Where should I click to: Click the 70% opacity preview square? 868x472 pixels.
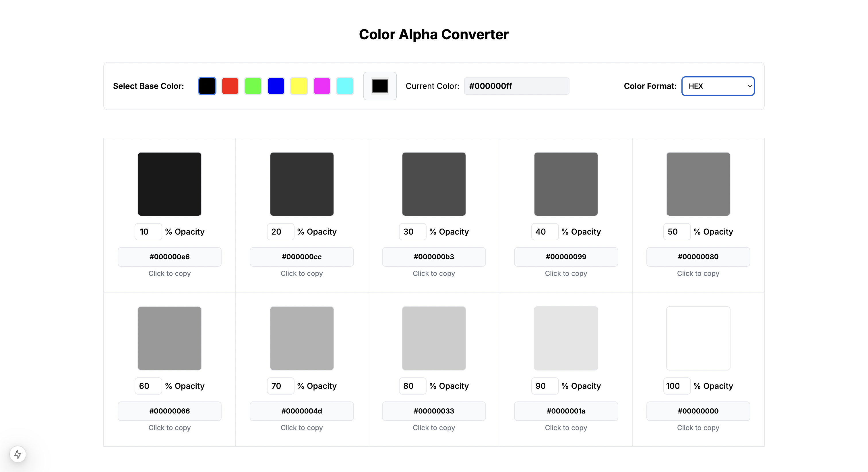point(302,338)
